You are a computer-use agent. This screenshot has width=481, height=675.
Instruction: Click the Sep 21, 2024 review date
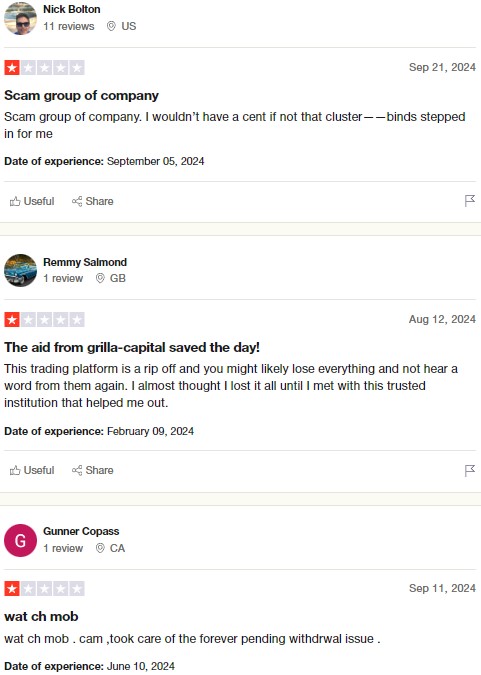442,67
